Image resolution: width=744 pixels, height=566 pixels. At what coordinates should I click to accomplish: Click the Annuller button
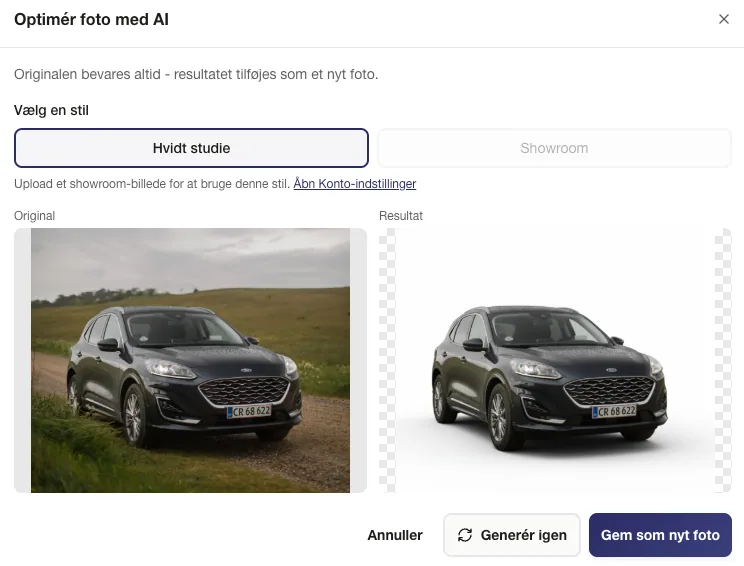(x=395, y=535)
